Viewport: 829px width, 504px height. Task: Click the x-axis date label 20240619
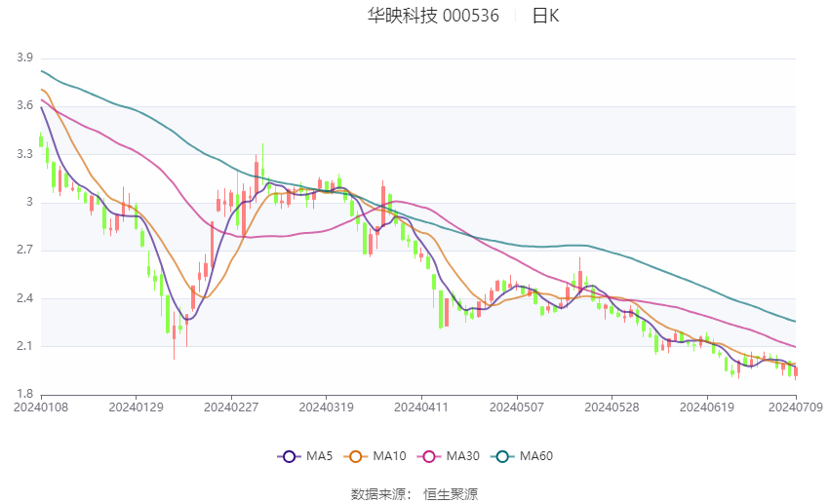coord(707,407)
